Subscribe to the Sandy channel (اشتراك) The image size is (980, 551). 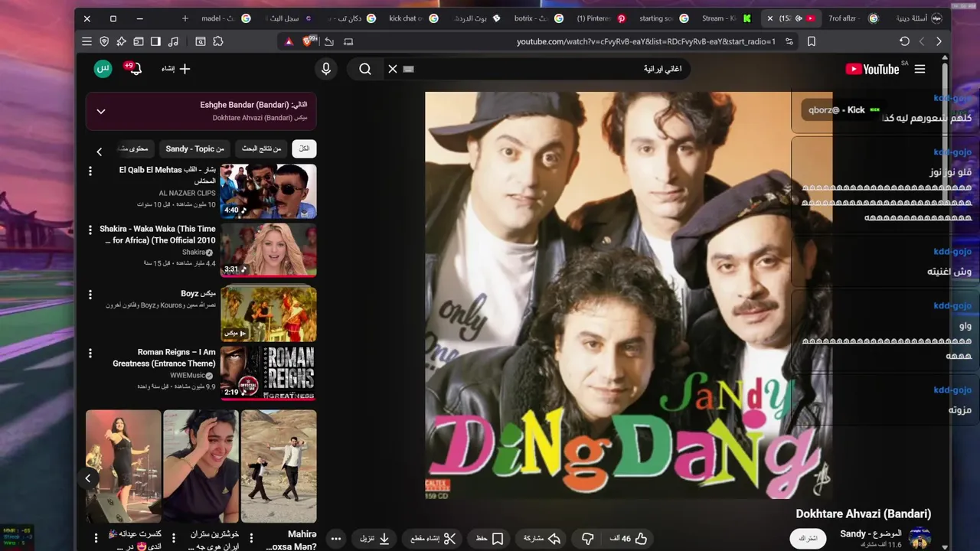pyautogui.click(x=808, y=538)
